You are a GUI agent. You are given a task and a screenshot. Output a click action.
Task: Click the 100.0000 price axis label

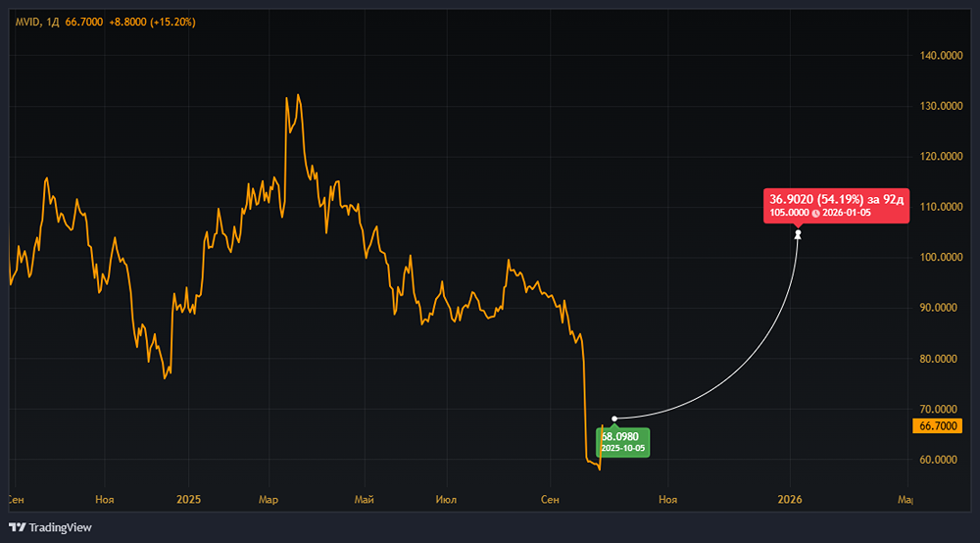click(941, 258)
